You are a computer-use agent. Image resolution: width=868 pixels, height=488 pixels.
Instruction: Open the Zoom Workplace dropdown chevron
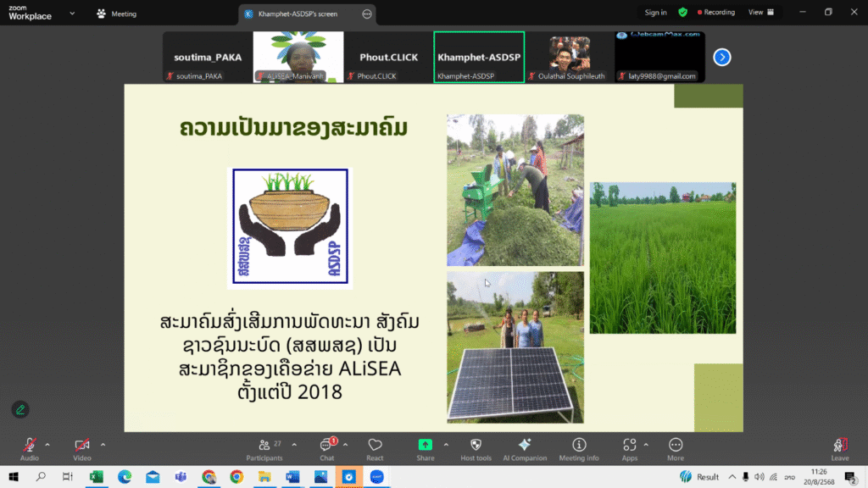click(71, 14)
